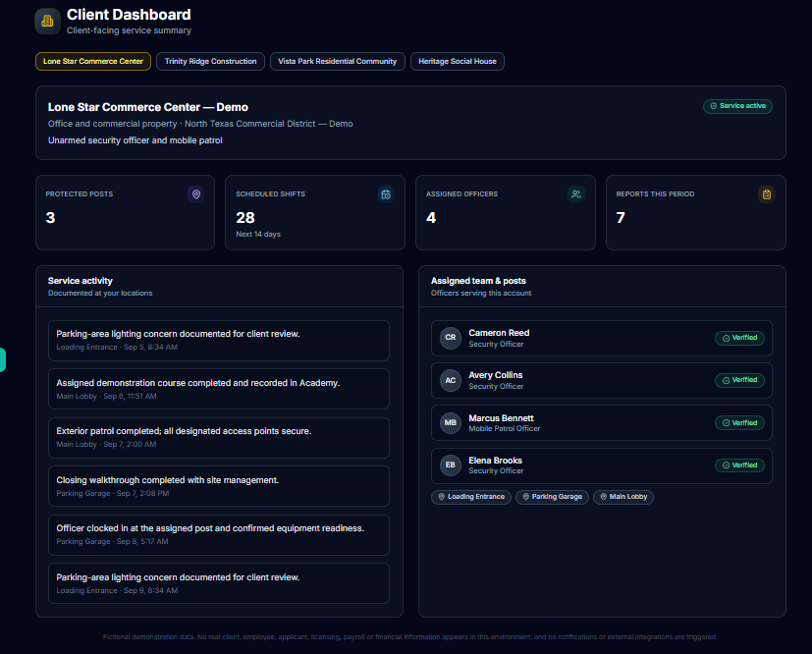The height and width of the screenshot is (654, 812).
Task: Click the Marcus Bennett name
Action: tap(502, 418)
